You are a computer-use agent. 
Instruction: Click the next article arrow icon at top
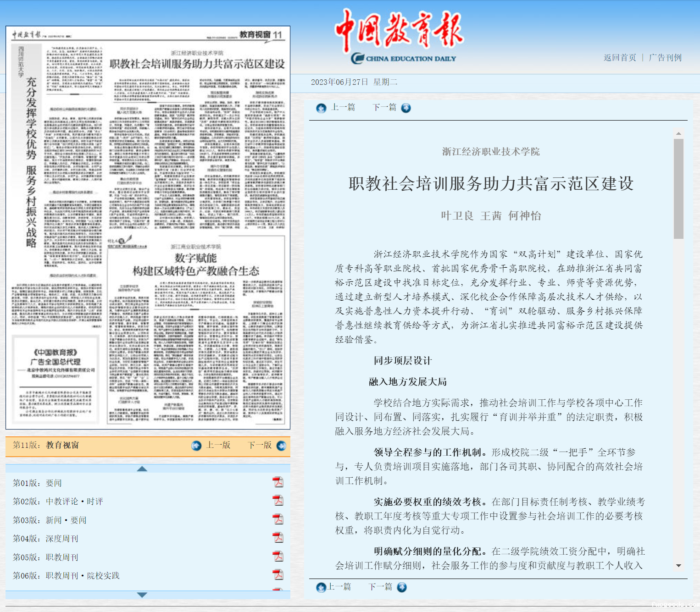click(406, 108)
